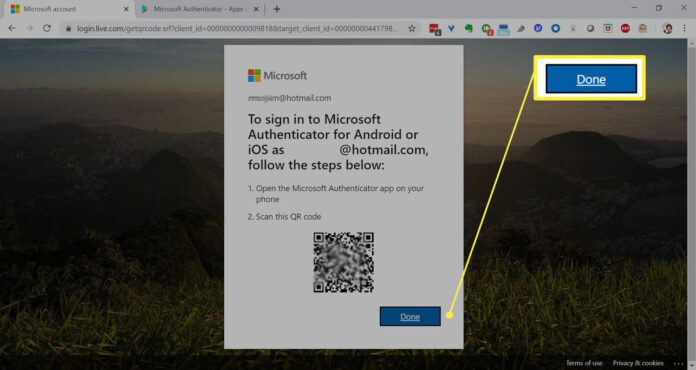Minimize the Chrome window
Image resolution: width=696 pixels, height=370 pixels.
coord(634,8)
